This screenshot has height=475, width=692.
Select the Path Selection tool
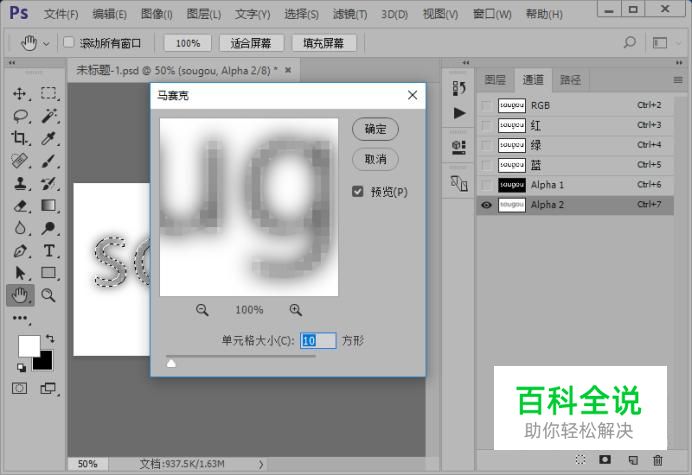[19, 273]
